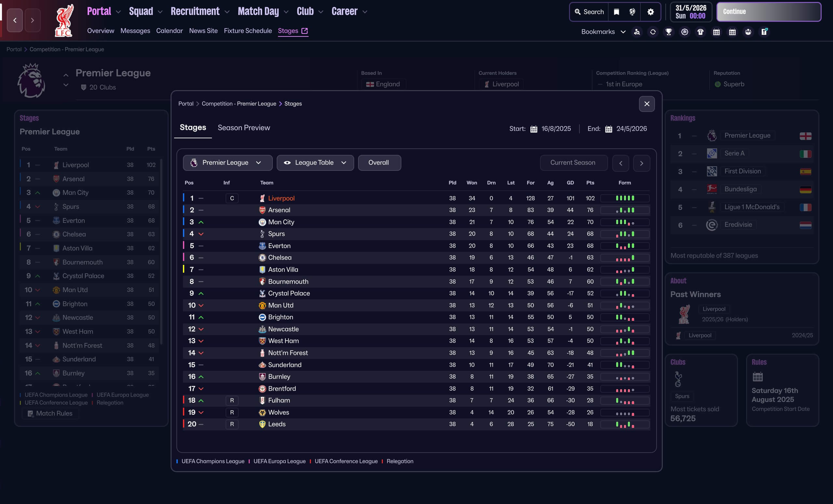This screenshot has height=504, width=833.
Task: Click the player search bookmark icon
Action: coord(637,32)
